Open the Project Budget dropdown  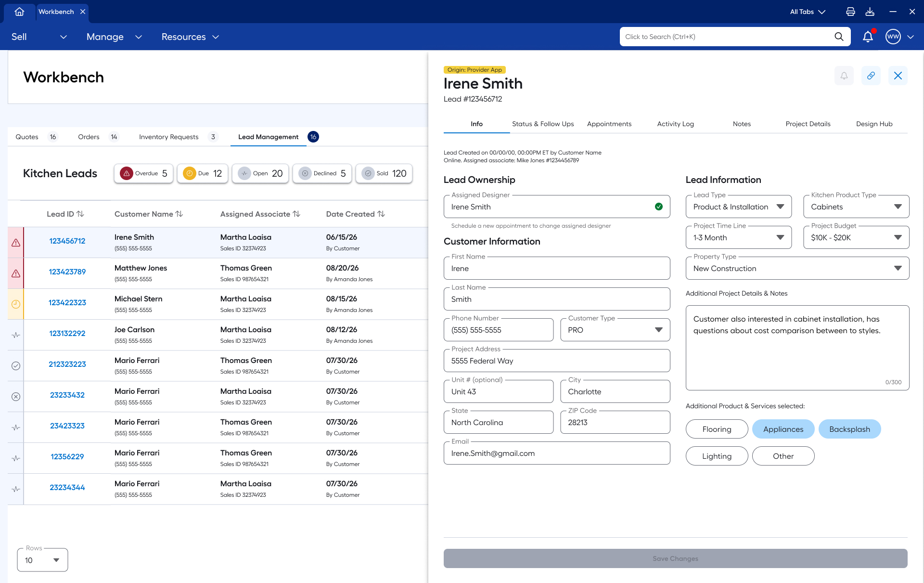tap(856, 237)
